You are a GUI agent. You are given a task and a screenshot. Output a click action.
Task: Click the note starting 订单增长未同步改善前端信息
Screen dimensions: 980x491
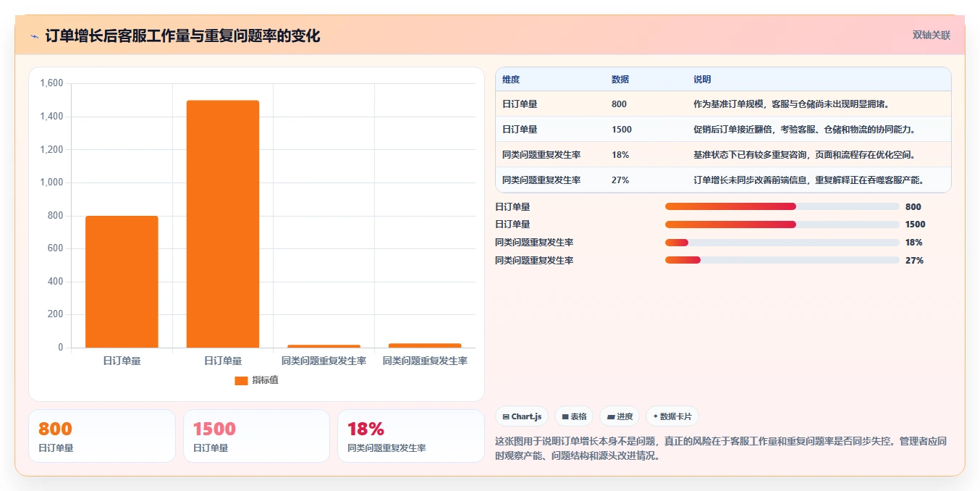(808, 180)
